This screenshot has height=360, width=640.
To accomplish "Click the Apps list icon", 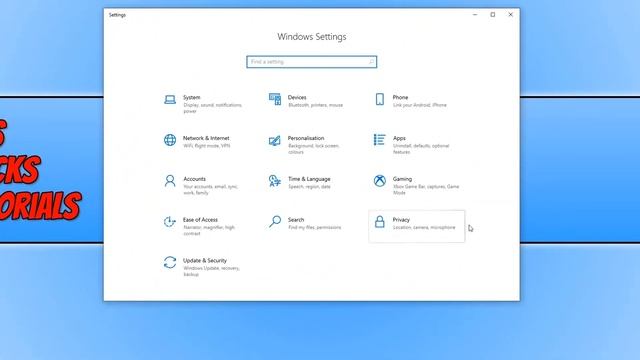I will (379, 140).
